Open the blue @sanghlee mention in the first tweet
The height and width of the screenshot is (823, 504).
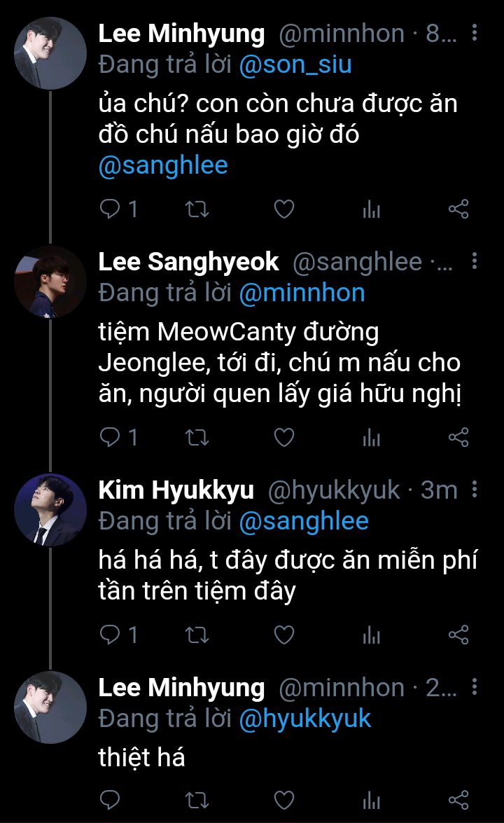click(163, 165)
